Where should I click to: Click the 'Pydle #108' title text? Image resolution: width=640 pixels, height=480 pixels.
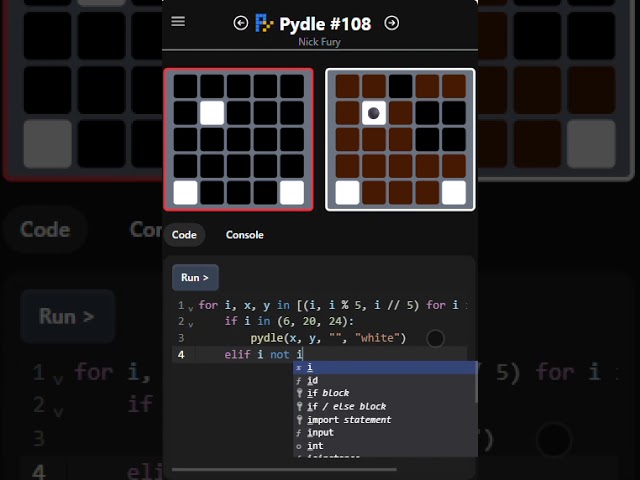click(325, 24)
